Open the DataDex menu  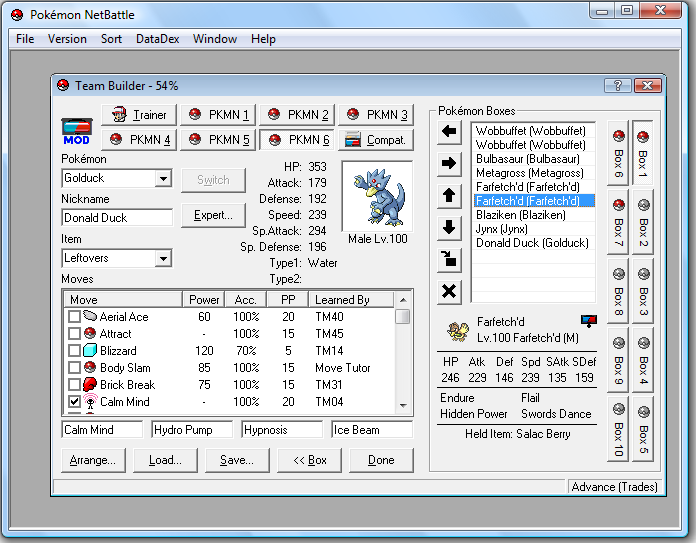tap(158, 39)
